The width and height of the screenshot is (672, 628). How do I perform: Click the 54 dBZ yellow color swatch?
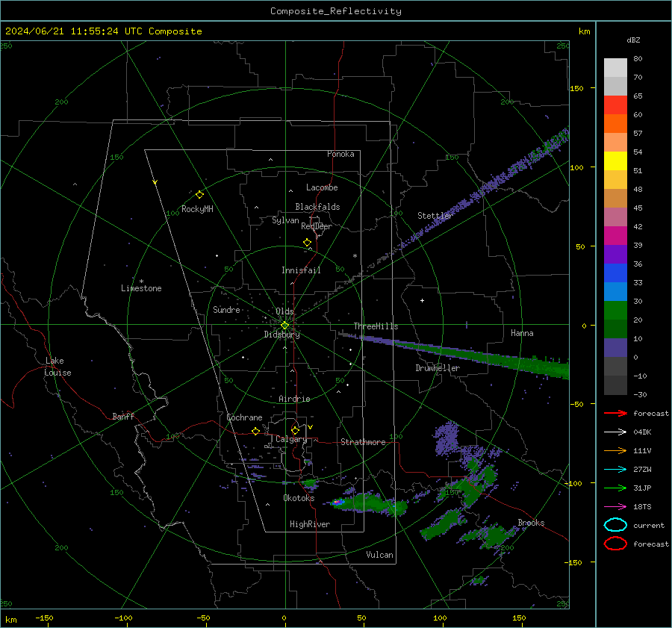click(615, 161)
